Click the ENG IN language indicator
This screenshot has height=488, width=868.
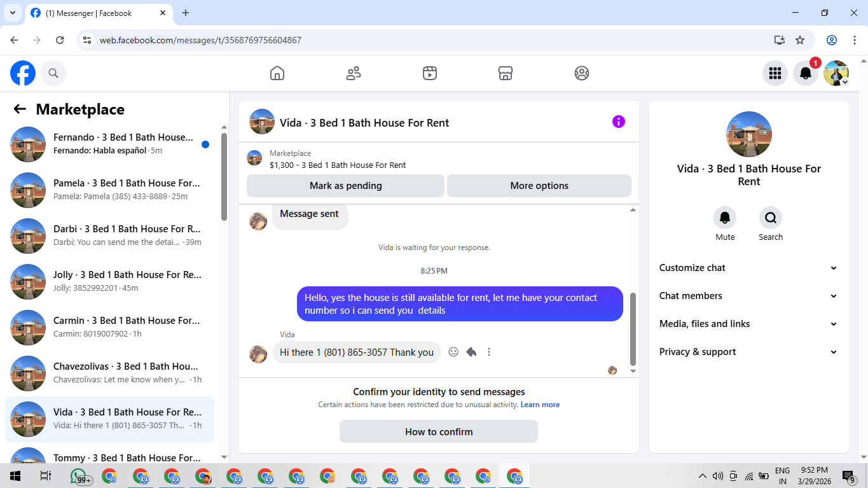(x=783, y=476)
